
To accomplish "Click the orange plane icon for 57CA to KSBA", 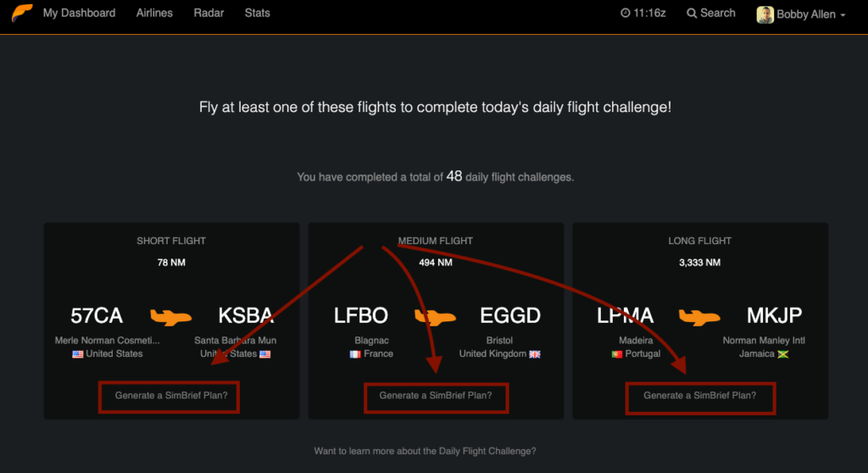I will tap(171, 317).
